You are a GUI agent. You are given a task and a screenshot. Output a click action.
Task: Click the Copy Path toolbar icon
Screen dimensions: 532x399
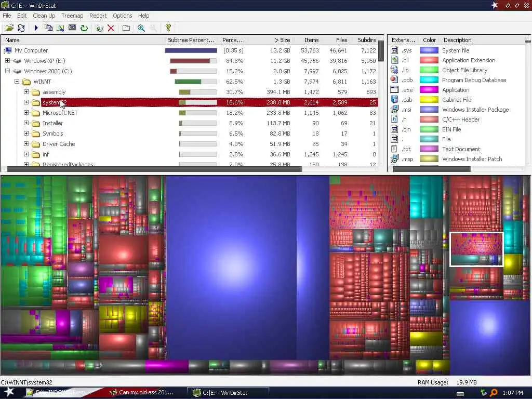(x=48, y=28)
